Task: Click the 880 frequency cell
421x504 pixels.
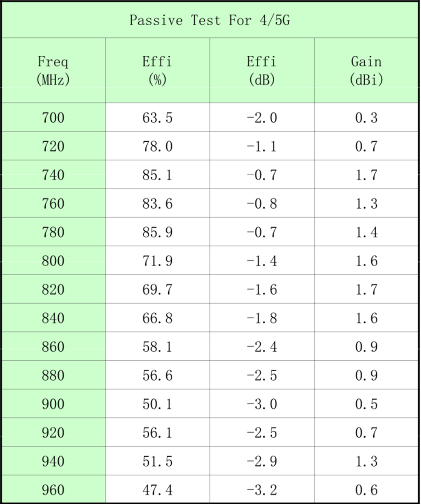Action: pos(53,375)
